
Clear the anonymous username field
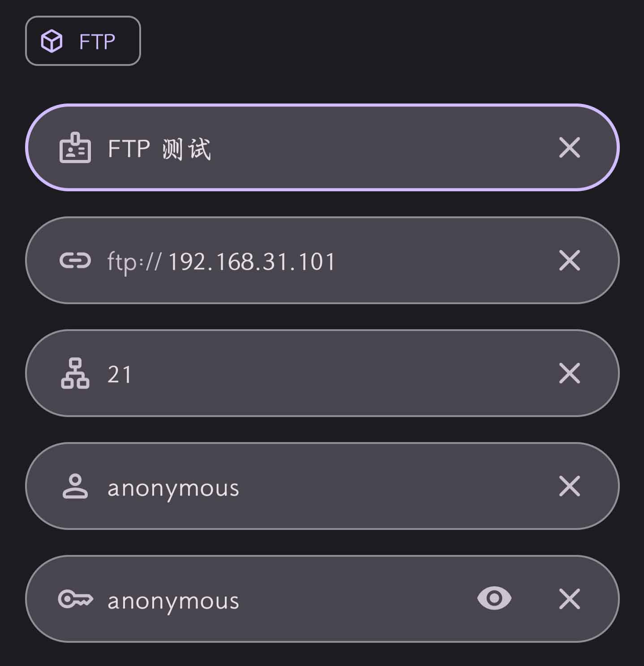click(570, 486)
